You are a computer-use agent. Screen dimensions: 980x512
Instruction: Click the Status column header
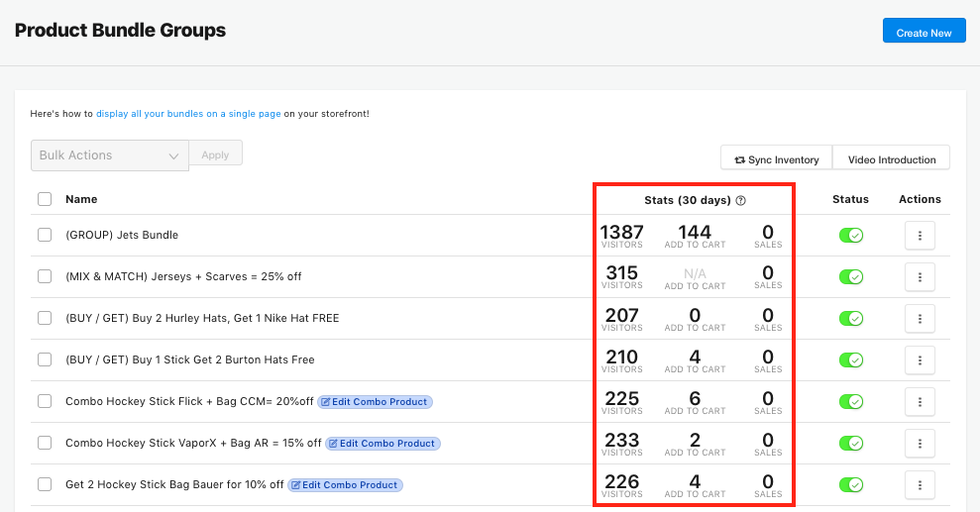(850, 199)
